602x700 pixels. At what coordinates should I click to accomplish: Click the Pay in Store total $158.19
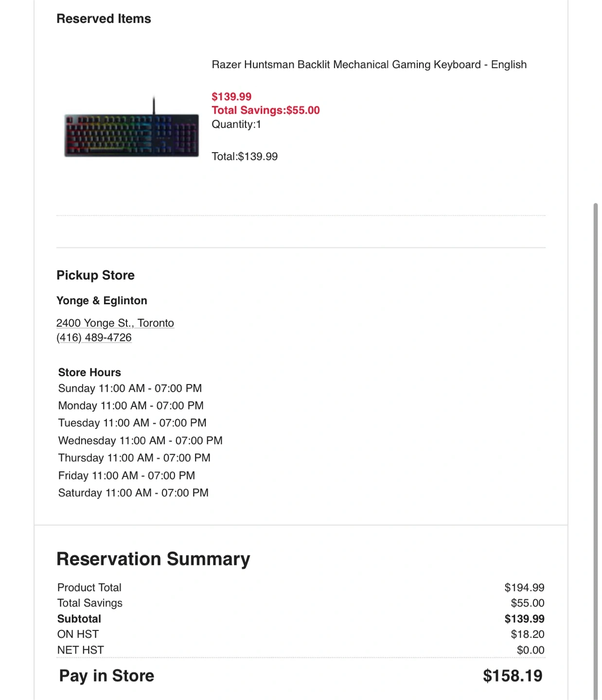tap(512, 676)
